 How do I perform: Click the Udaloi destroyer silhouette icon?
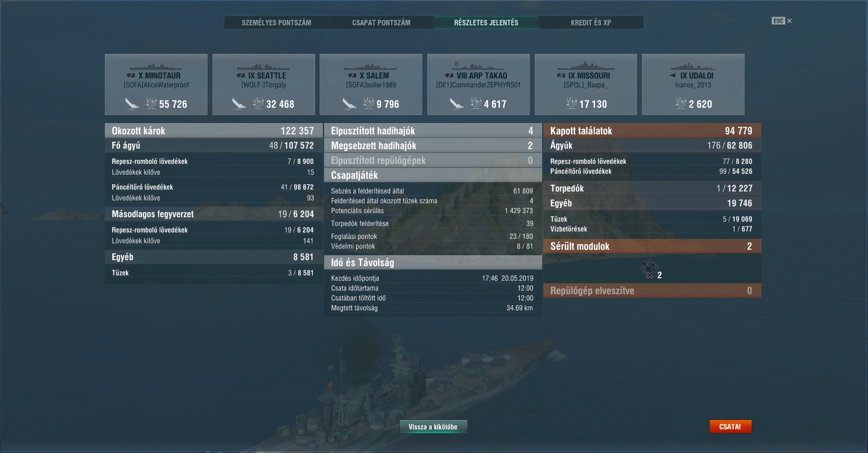[x=693, y=67]
